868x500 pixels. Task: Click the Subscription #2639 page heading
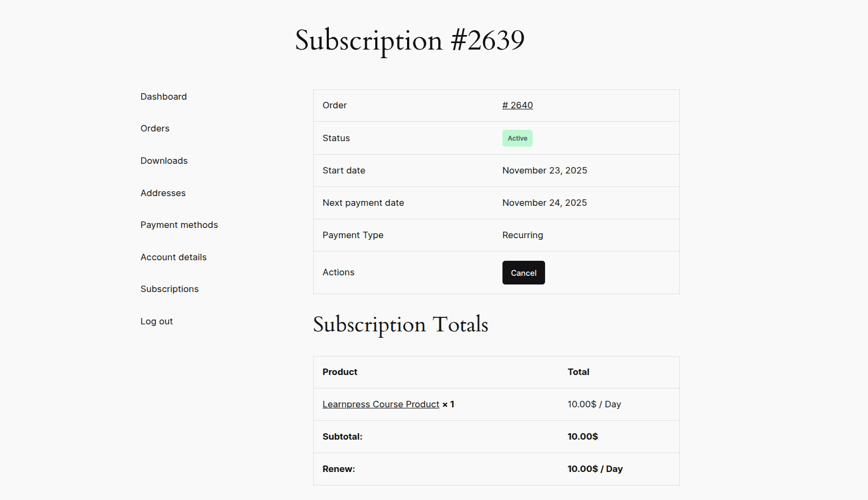coord(410,40)
